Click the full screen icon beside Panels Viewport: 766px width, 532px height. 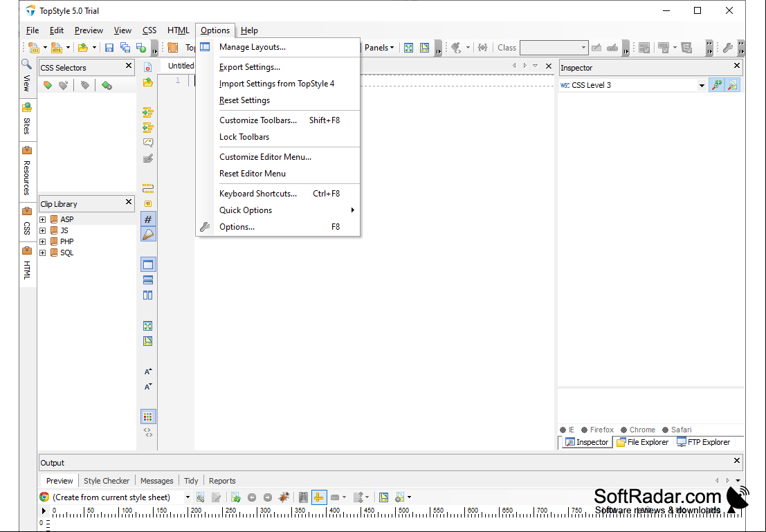pyautogui.click(x=409, y=47)
